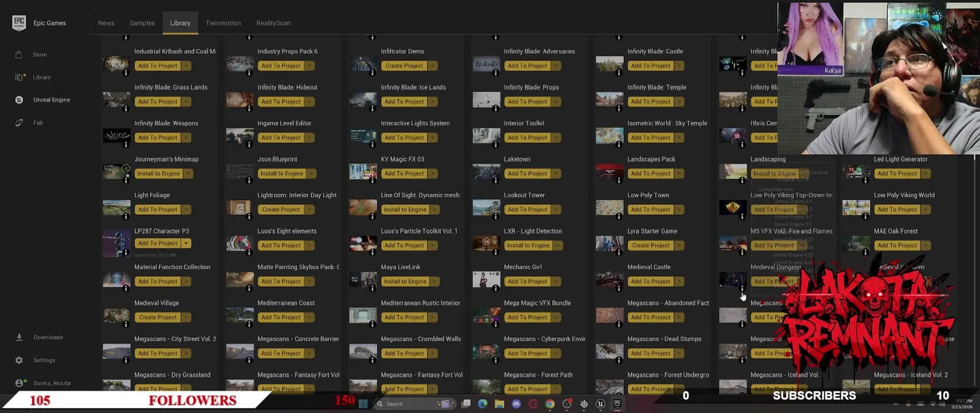Click the 'Interior Toolkit' title
This screenshot has height=413, width=980.
(524, 123)
